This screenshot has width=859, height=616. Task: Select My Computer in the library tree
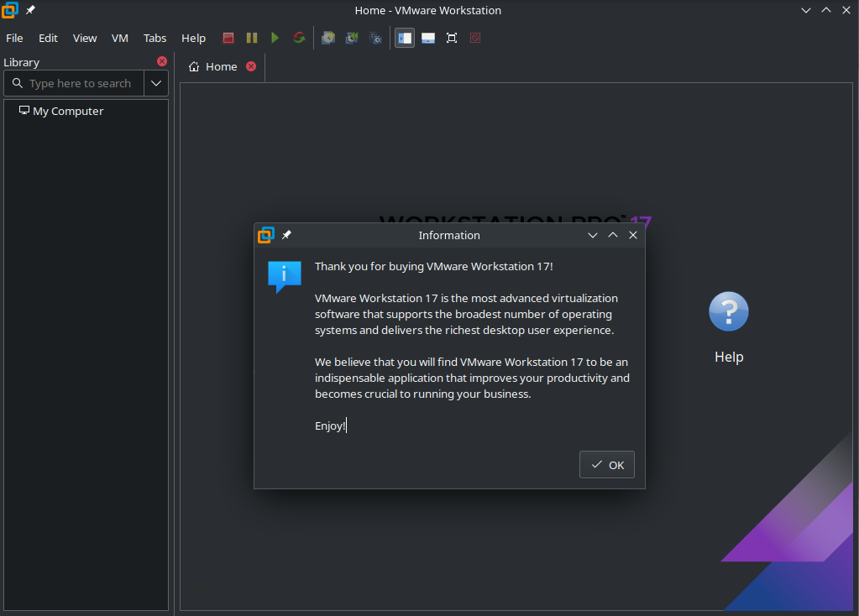point(67,111)
